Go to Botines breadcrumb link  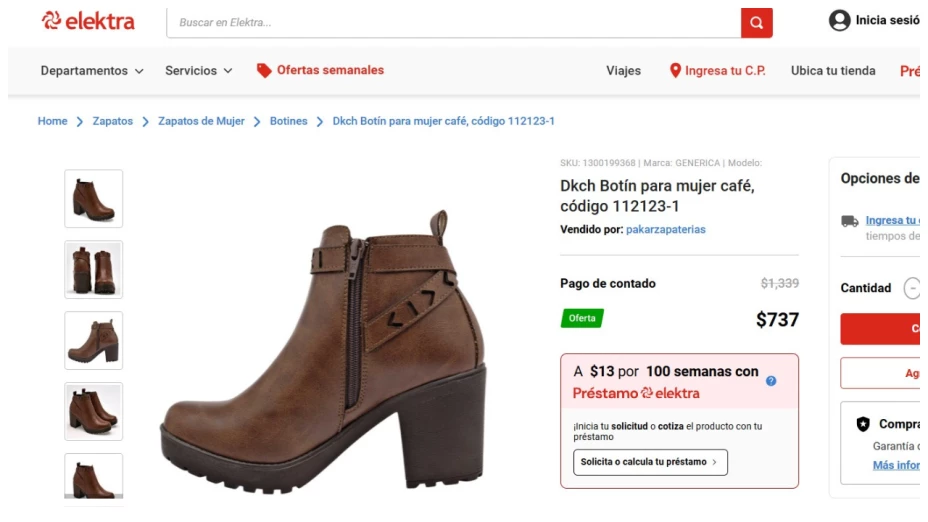pyautogui.click(x=288, y=121)
